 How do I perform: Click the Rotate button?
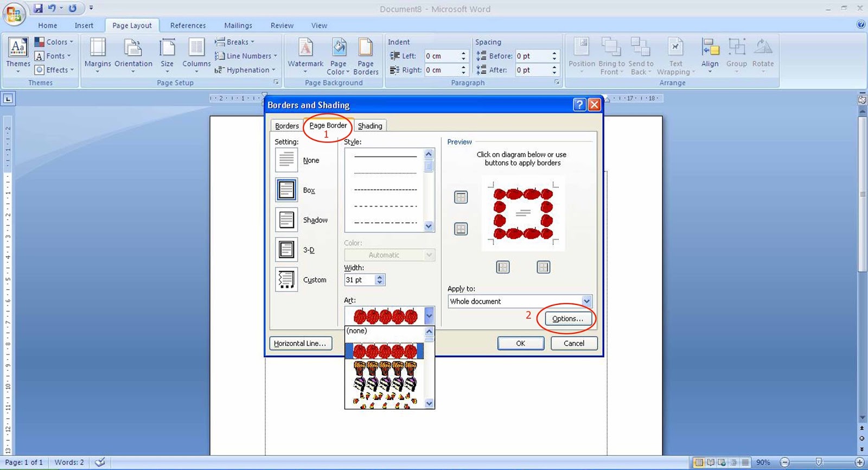[x=763, y=55]
